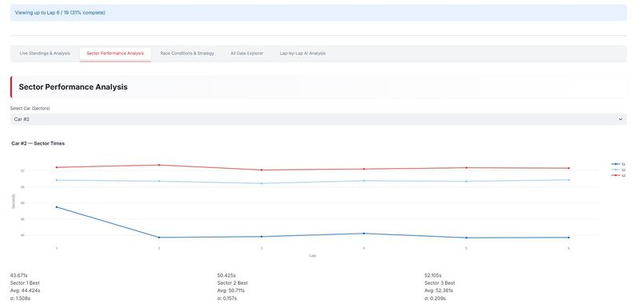Screen dimensions: 644x304
Task: Click the S3 data point at lap 5
Action: (466, 167)
